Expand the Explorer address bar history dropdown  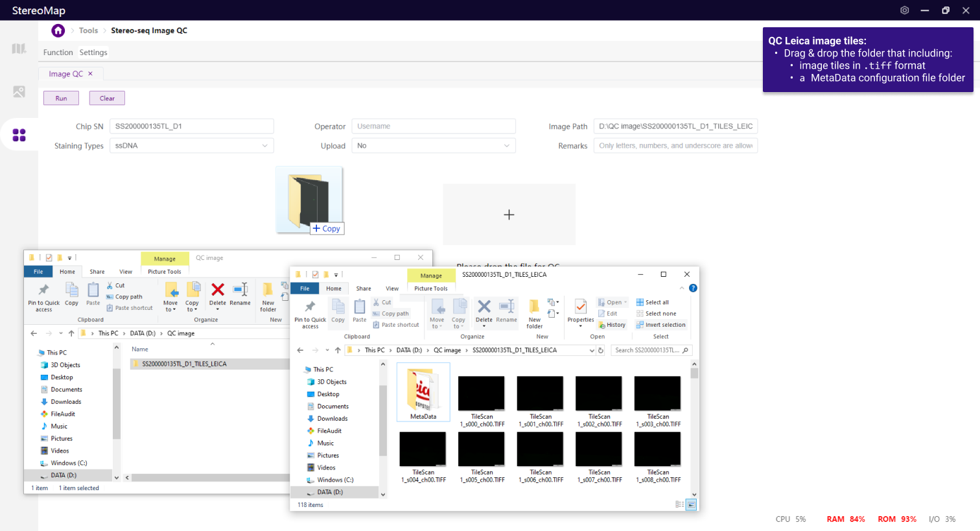pos(591,350)
